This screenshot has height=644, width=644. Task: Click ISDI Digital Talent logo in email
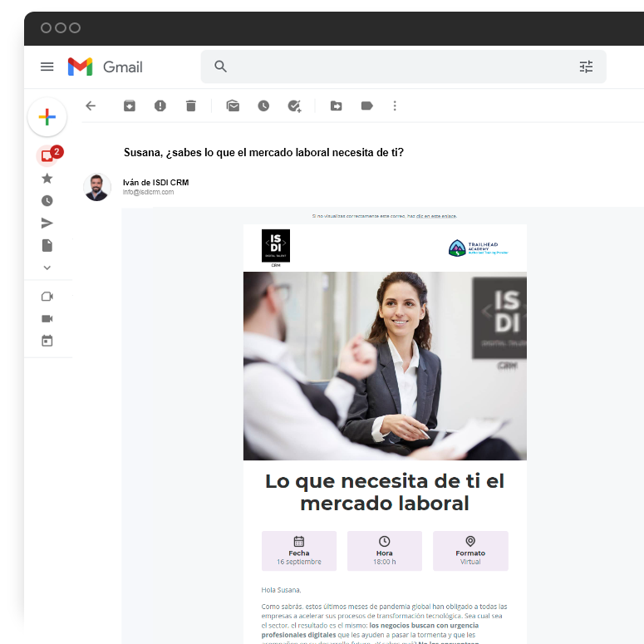coord(276,248)
